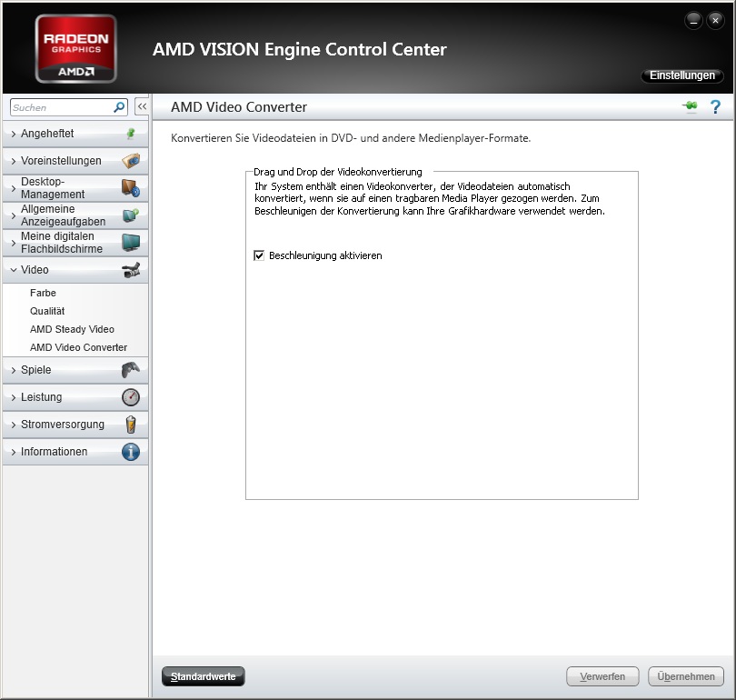Click the search magnifier icon

119,107
